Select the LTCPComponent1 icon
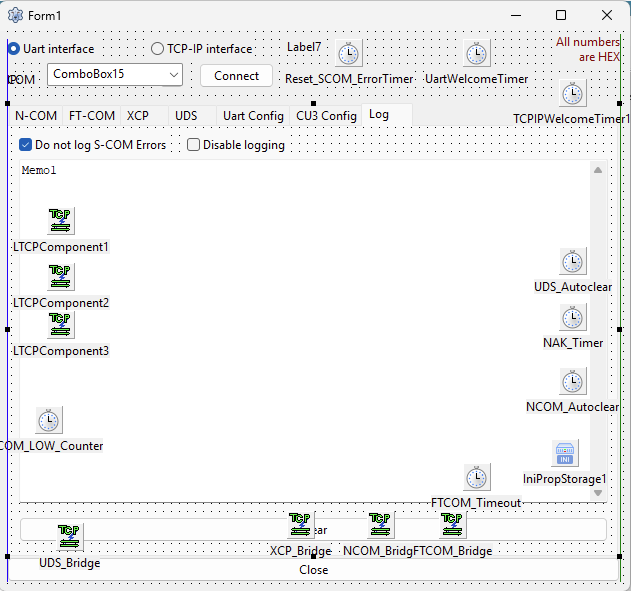This screenshot has width=631, height=591. click(x=61, y=221)
